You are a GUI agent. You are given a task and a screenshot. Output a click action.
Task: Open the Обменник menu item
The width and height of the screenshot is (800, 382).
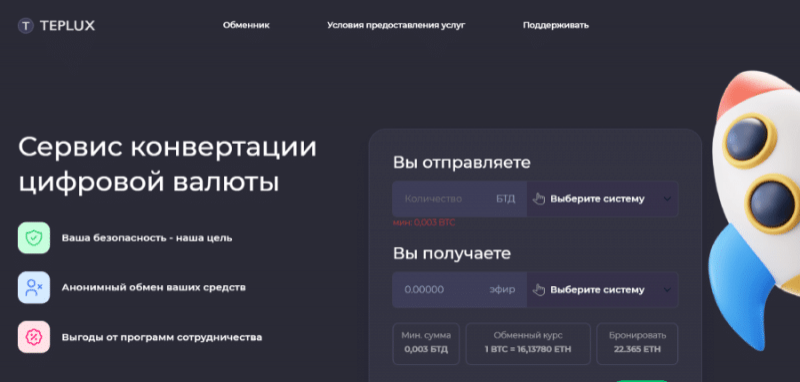click(x=246, y=25)
